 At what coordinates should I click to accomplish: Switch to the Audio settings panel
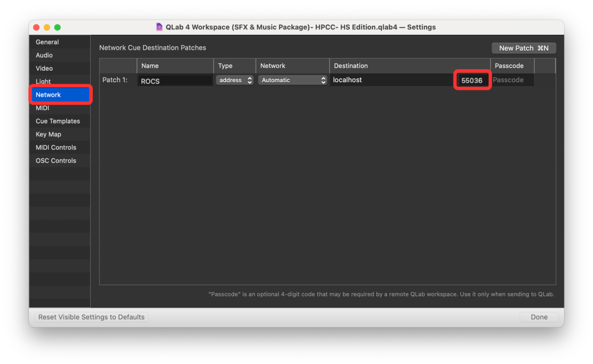pos(44,55)
